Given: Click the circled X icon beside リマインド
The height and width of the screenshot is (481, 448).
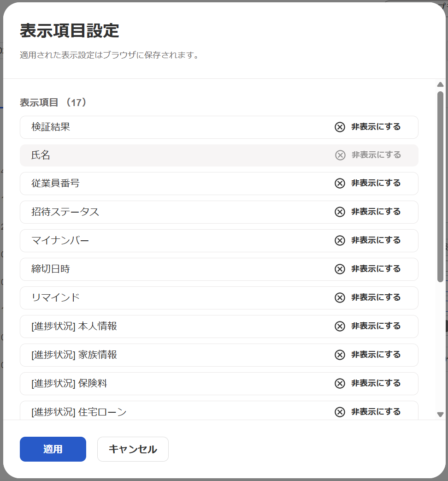Looking at the screenshot, I should coord(340,297).
